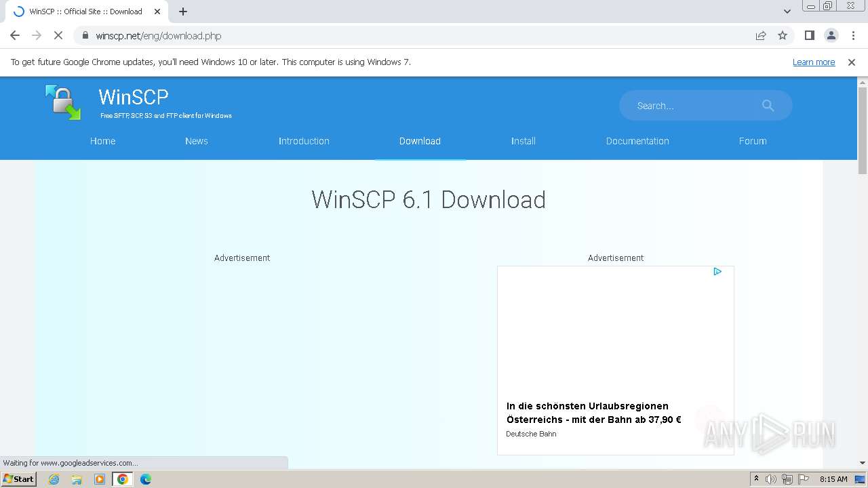Select Chrome in the taskbar

pyautogui.click(x=123, y=479)
